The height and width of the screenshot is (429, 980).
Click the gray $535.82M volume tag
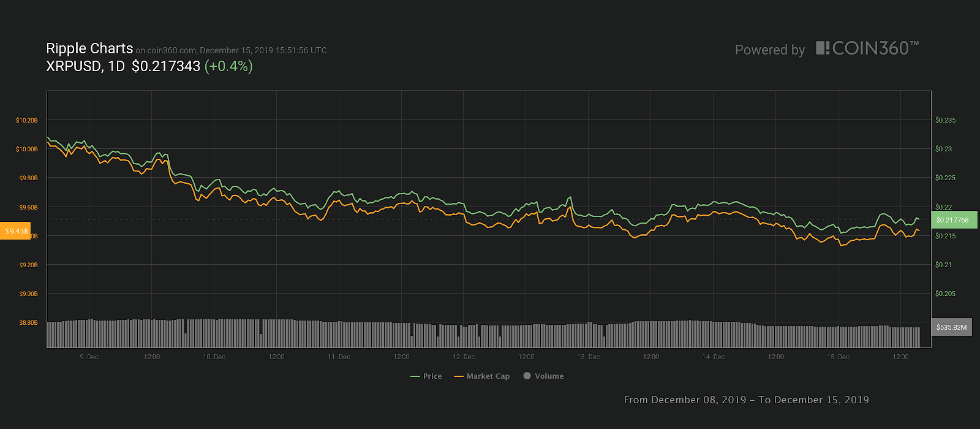(x=951, y=327)
